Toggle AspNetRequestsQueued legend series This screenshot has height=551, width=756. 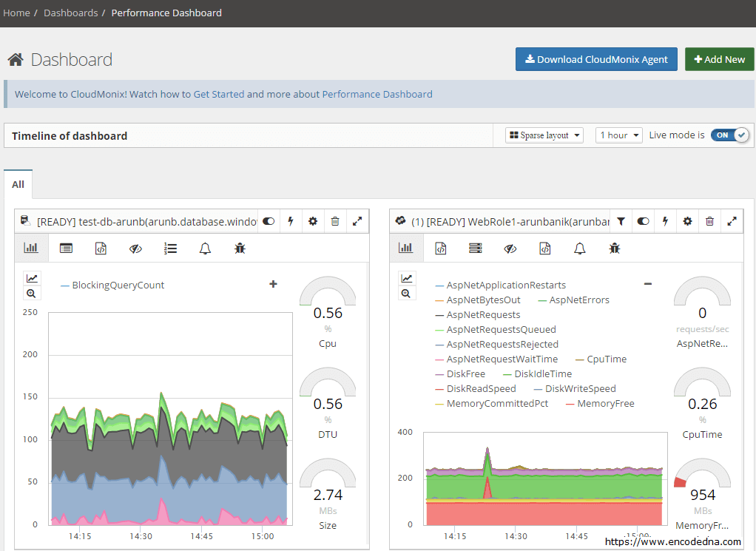tap(496, 329)
